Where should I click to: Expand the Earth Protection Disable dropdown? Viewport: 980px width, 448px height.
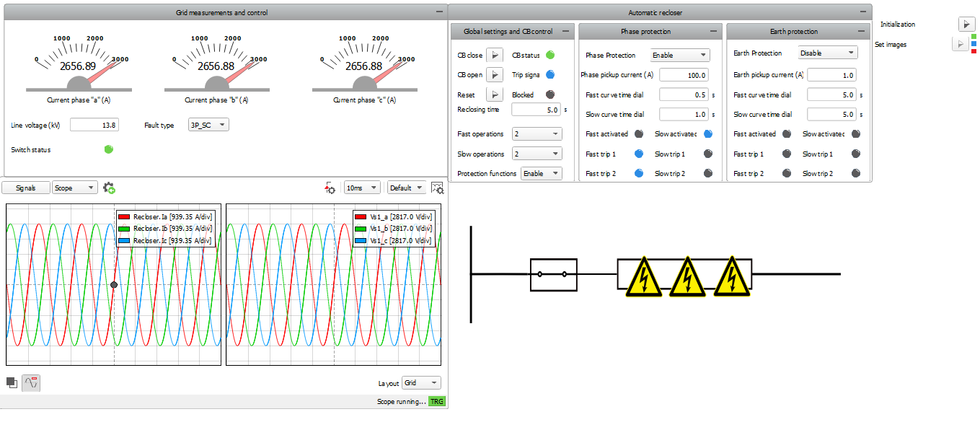(x=828, y=53)
